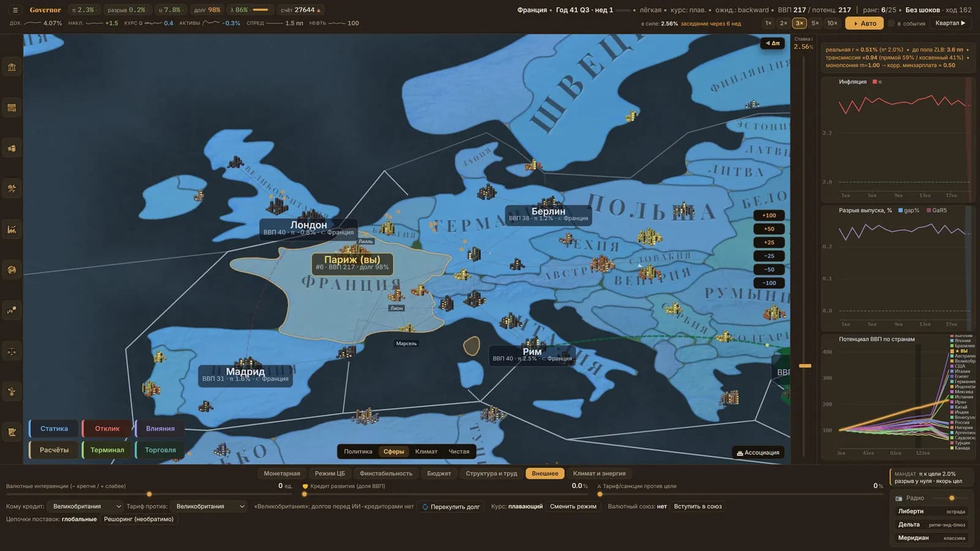Enable the Статика map overlay

(54, 429)
